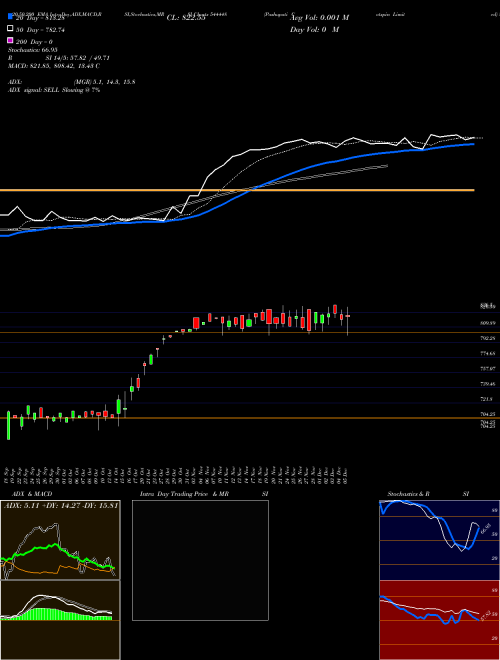
Task: Click the 'Intra Day Trading Price & MRSI' title
Action: tap(204, 494)
